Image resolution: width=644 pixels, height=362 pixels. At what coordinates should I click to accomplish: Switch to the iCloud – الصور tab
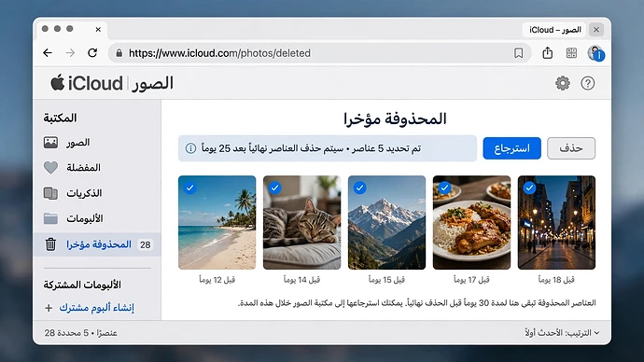[554, 30]
